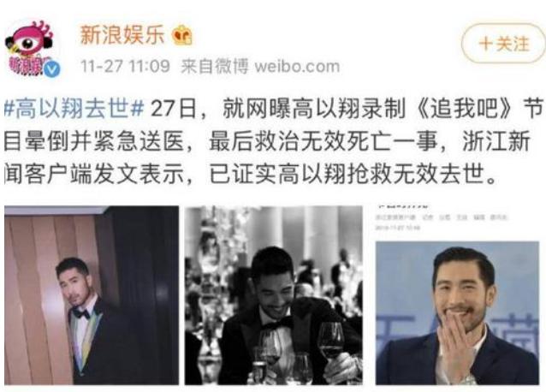Open the first photo with striped wall
546x392 pixels.
tap(92, 295)
